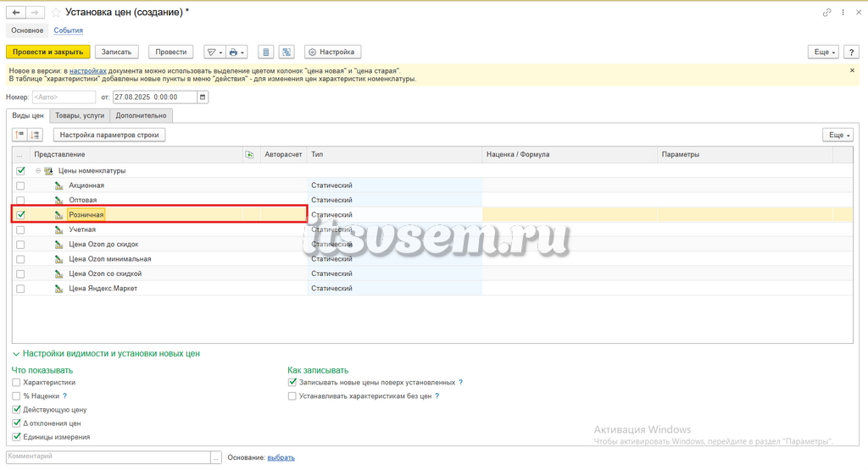The height and width of the screenshot is (470, 868).
Task: Open the printer dropdown menu
Action: tap(236, 52)
